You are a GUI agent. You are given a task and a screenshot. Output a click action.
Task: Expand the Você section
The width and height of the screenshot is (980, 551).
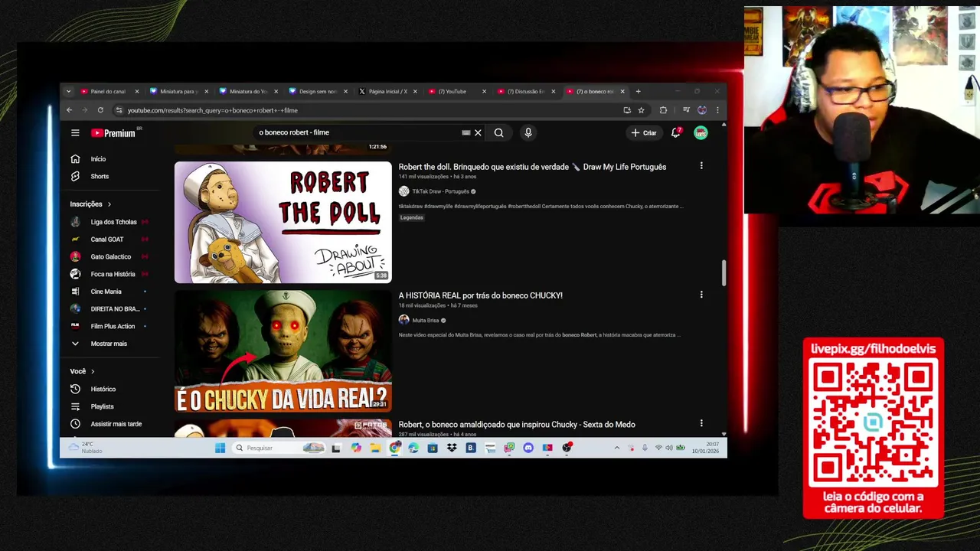point(83,371)
